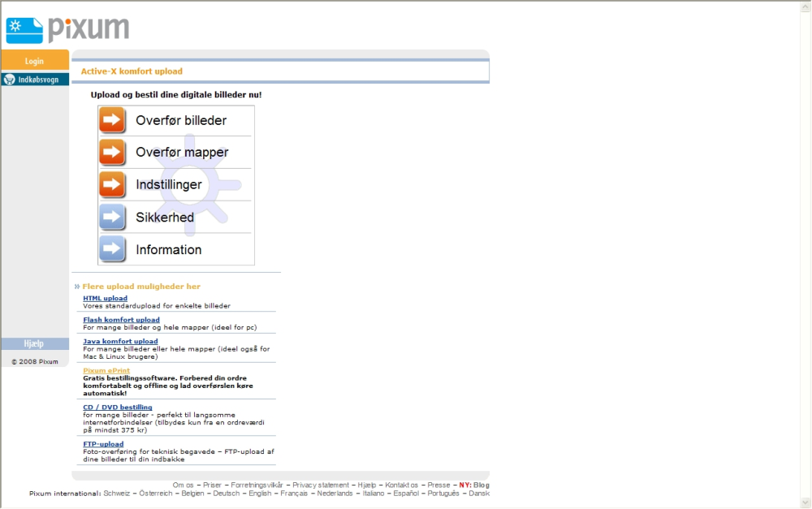Open Sikkerhed option

(x=165, y=218)
